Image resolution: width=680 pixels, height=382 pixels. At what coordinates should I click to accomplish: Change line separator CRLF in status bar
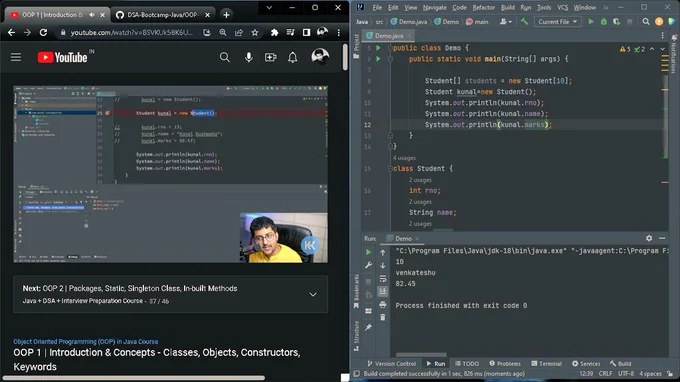pyautogui.click(x=605, y=373)
